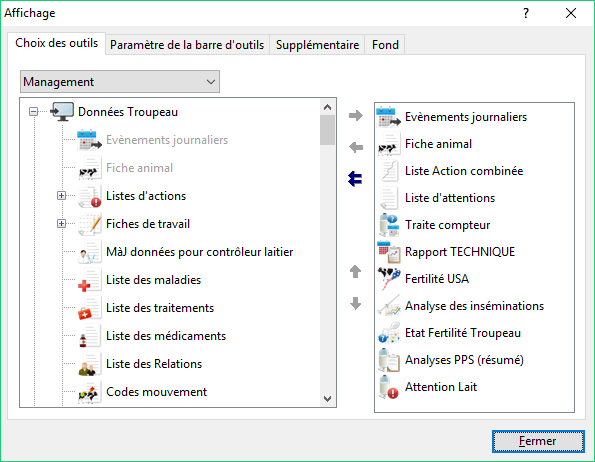595x462 pixels.
Task: Click the blue double-left remove-all arrow
Action: pyautogui.click(x=355, y=179)
